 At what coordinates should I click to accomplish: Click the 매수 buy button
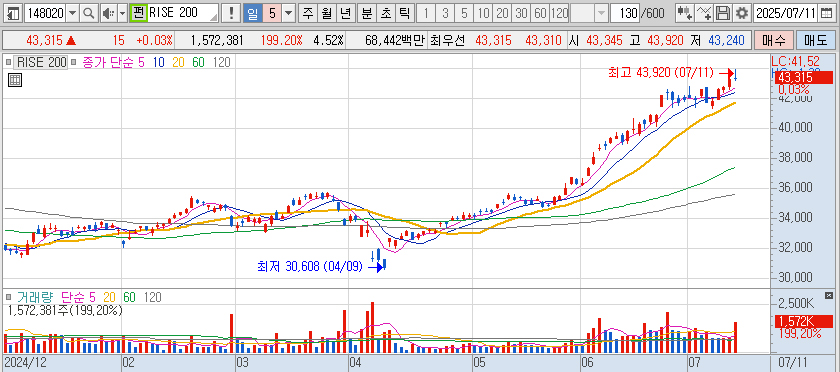coord(773,40)
